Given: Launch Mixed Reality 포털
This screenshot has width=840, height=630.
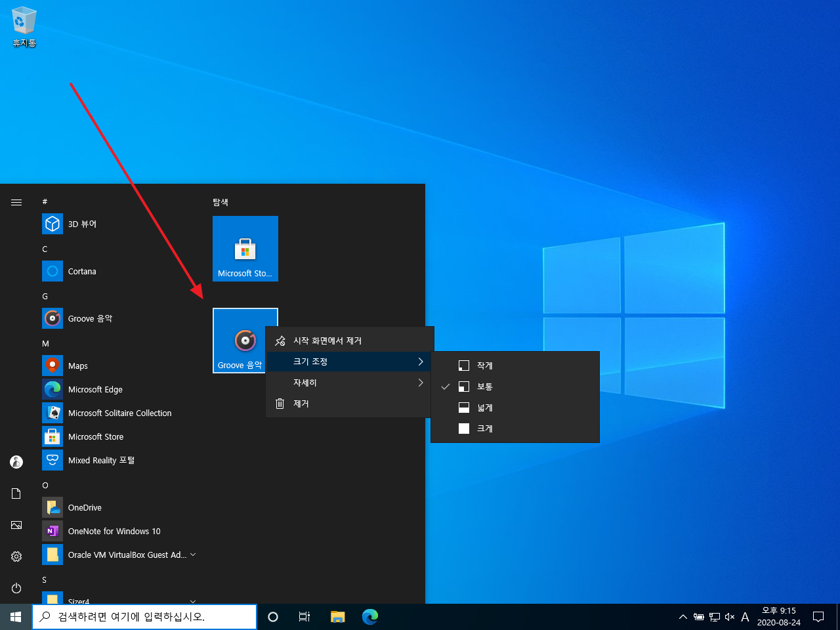Looking at the screenshot, I should [119, 460].
